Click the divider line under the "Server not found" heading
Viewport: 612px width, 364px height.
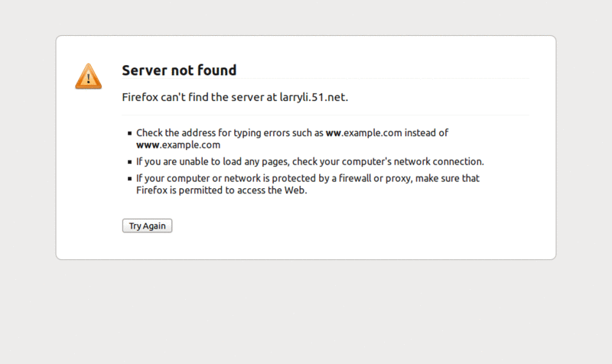[326, 80]
